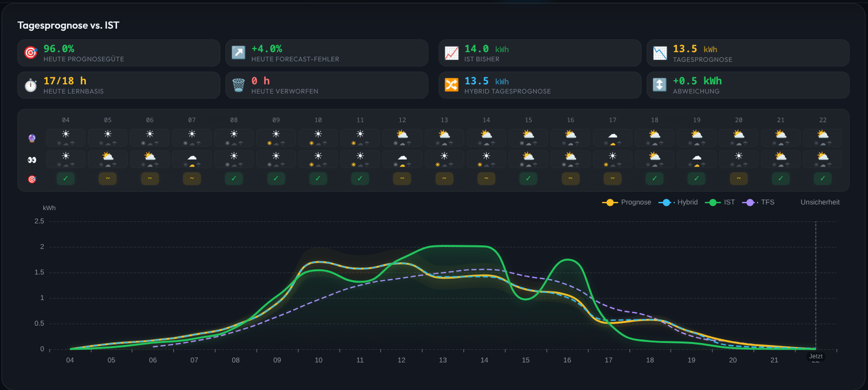Toggle the Prognose series in the chart legend
Image resolution: width=868 pixels, height=390 pixels.
click(x=627, y=202)
